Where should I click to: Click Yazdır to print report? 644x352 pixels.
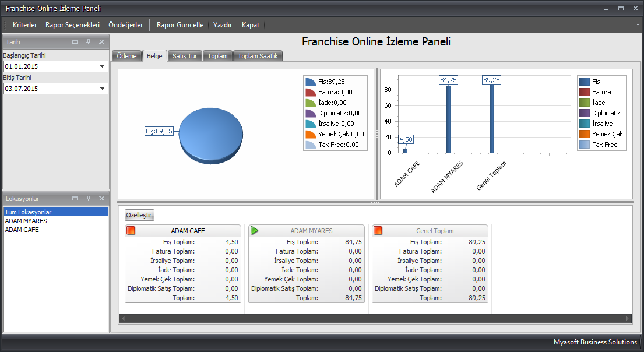click(x=223, y=25)
